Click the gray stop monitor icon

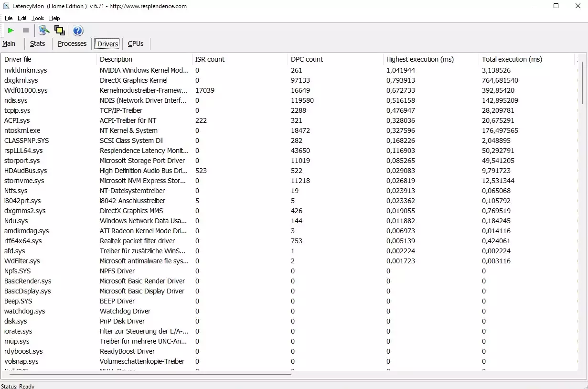click(26, 31)
